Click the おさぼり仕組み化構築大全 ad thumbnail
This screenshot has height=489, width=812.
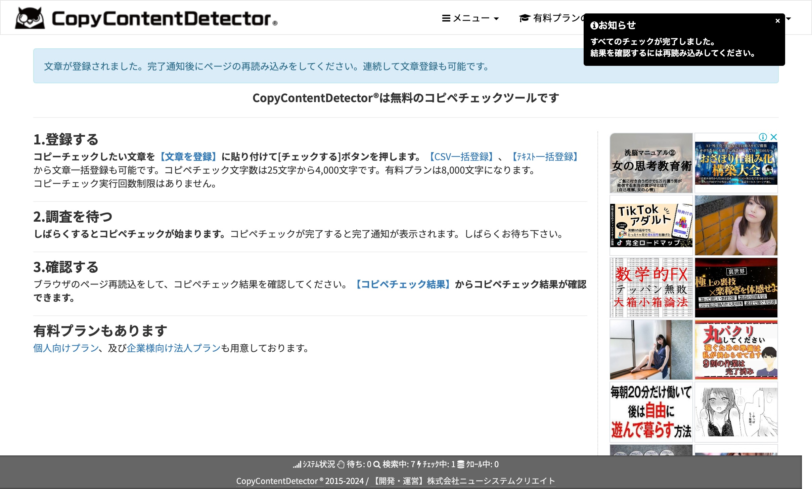[736, 163]
